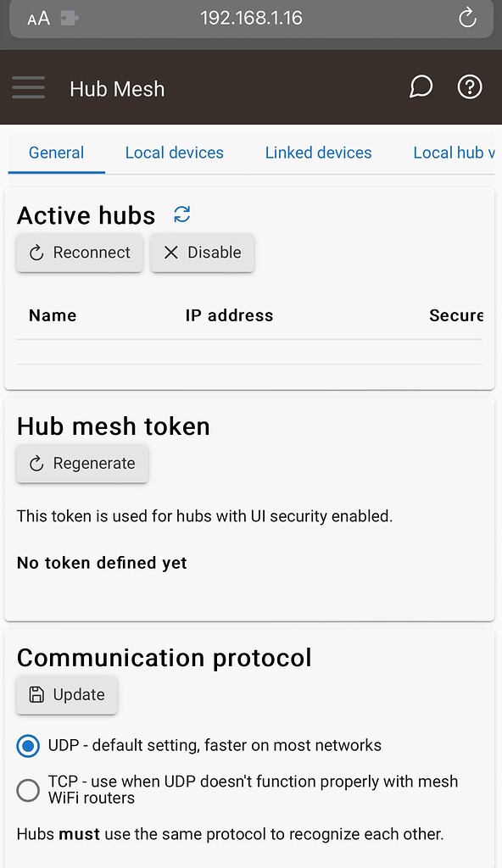Disable the hub mesh connection
The width and height of the screenshot is (502, 868).
[202, 253]
